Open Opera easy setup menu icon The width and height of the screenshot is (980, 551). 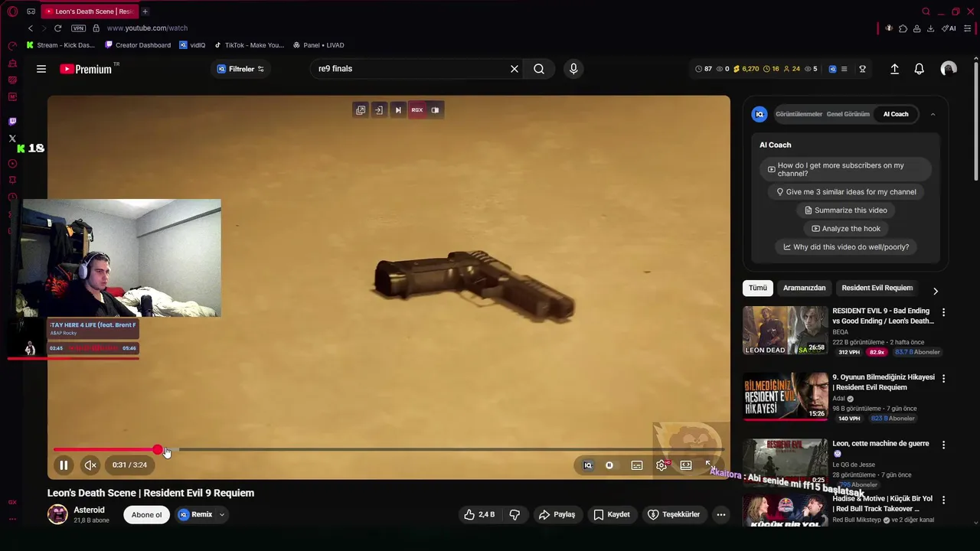pyautogui.click(x=968, y=28)
